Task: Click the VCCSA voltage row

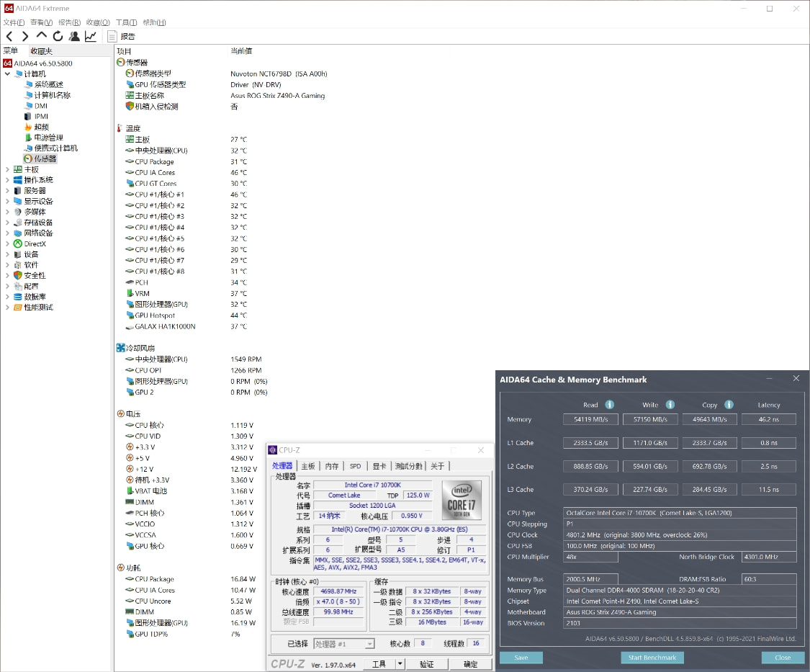Action: coord(189,535)
